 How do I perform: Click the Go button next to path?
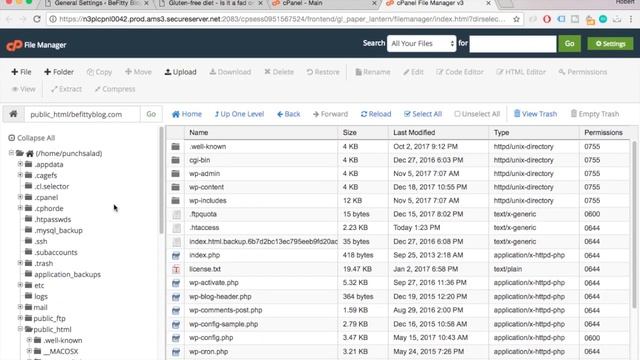(151, 114)
